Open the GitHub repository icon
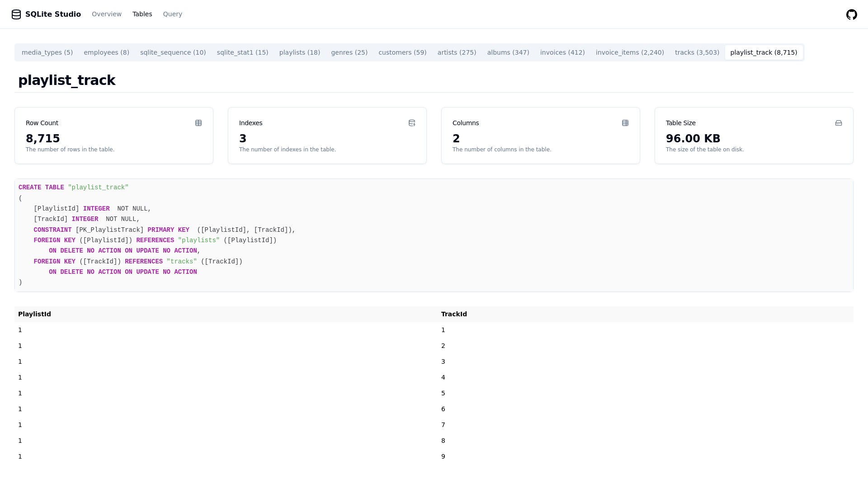 851,14
